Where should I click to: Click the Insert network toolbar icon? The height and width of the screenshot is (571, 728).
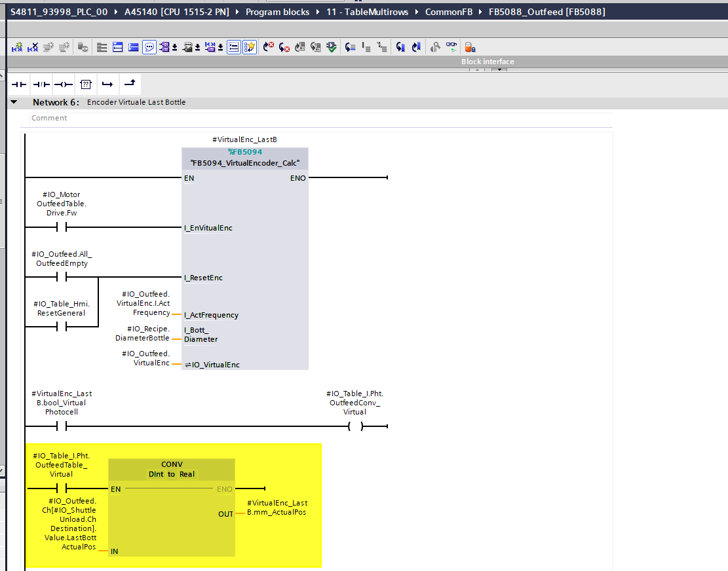(17, 47)
